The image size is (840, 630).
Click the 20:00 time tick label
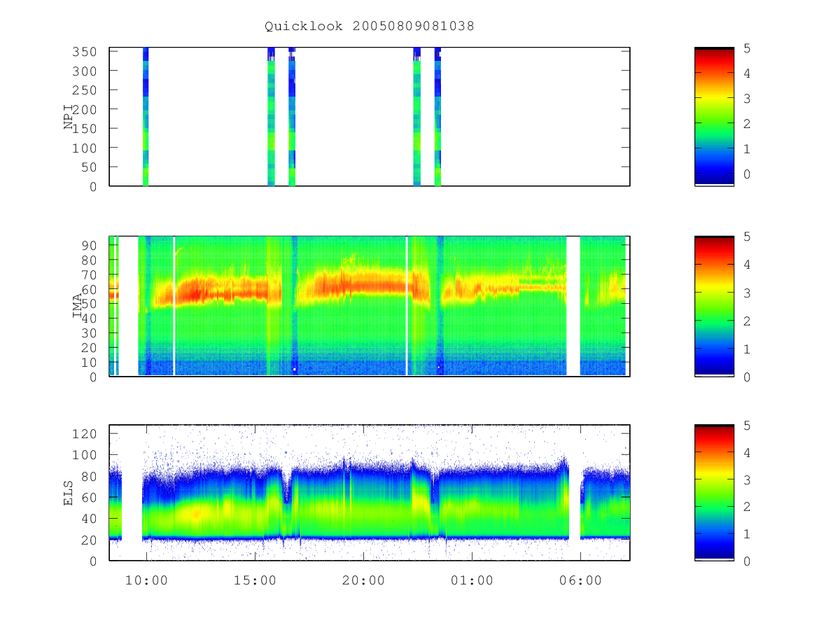pos(363,580)
